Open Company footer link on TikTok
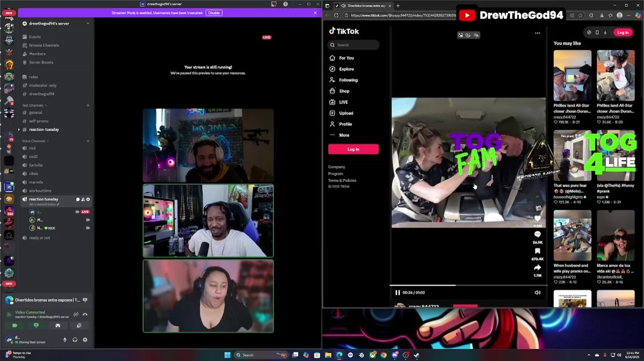This screenshot has height=361, width=644. [336, 167]
